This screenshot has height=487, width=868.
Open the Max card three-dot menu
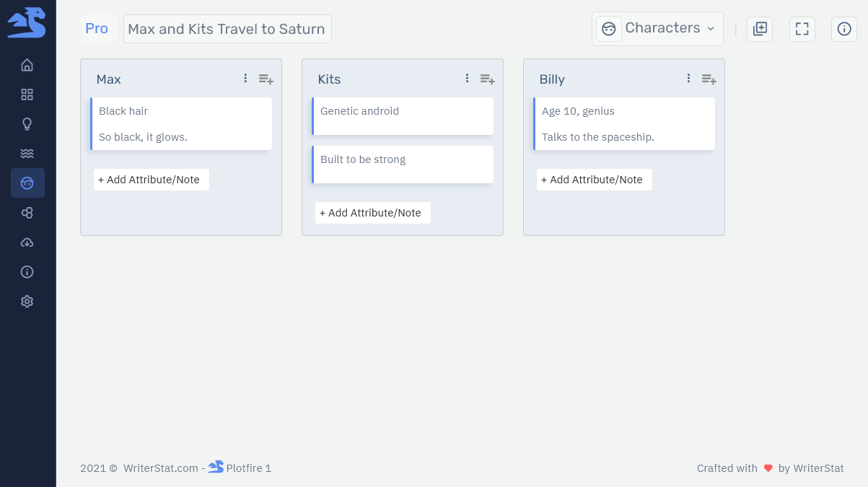coord(245,78)
